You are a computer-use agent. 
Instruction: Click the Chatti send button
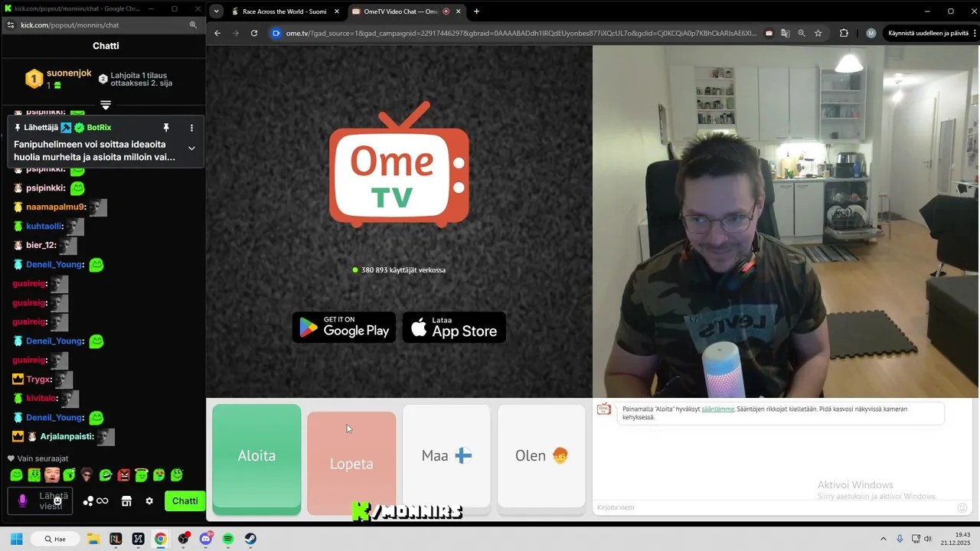[x=185, y=501]
